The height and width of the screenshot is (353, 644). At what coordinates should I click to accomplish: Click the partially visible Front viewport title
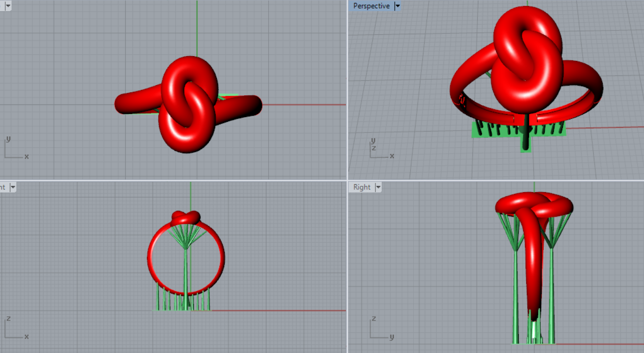click(2, 187)
